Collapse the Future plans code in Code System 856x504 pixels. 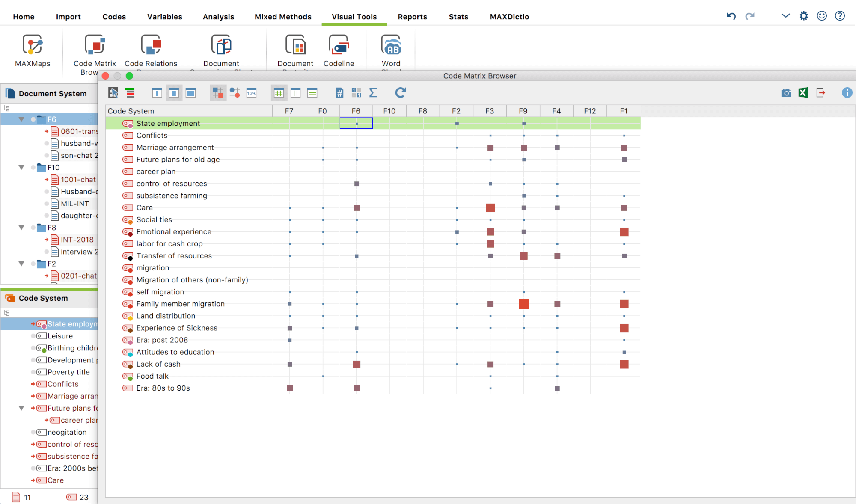pyautogui.click(x=21, y=408)
